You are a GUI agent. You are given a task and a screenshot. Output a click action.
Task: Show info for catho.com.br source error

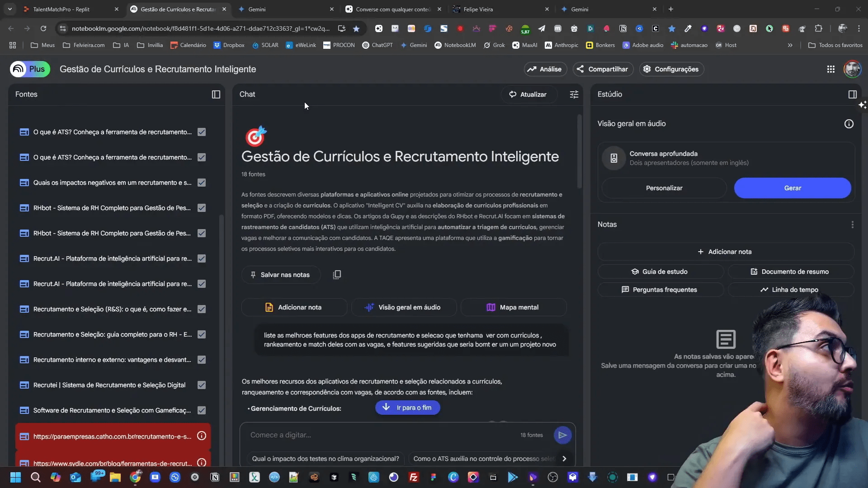tap(202, 436)
